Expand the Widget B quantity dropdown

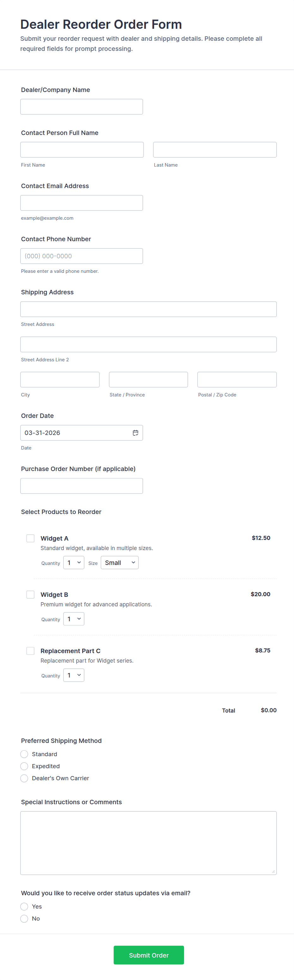tap(74, 619)
